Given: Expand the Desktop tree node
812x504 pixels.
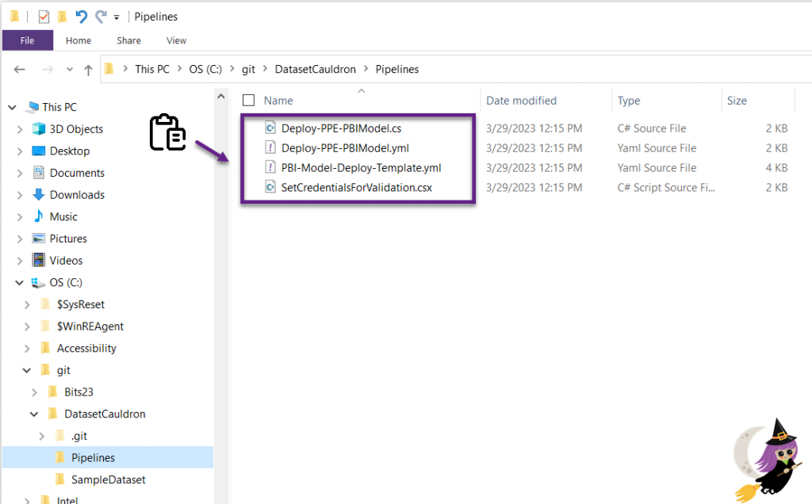Looking at the screenshot, I should pyautogui.click(x=20, y=151).
